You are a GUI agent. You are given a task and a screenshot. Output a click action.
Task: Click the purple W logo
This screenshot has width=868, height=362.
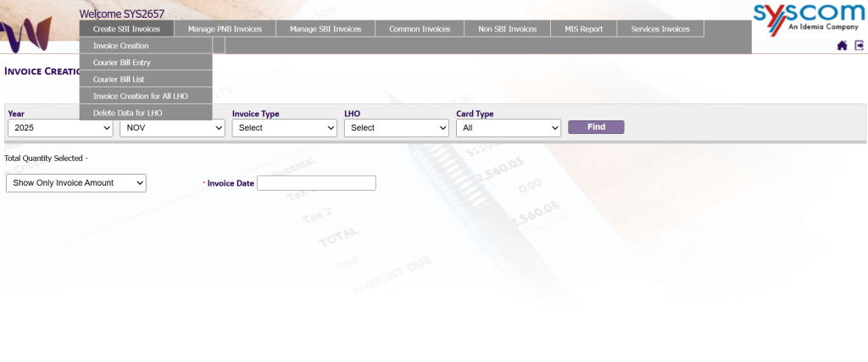tap(27, 32)
